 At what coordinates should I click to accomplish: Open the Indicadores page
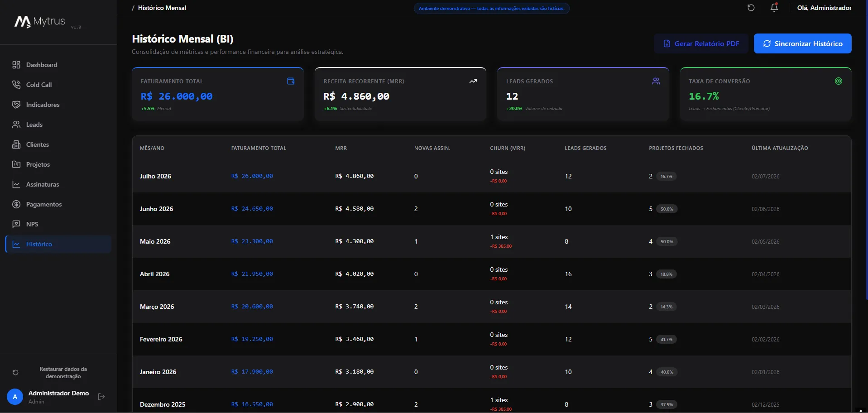pyautogui.click(x=59, y=105)
